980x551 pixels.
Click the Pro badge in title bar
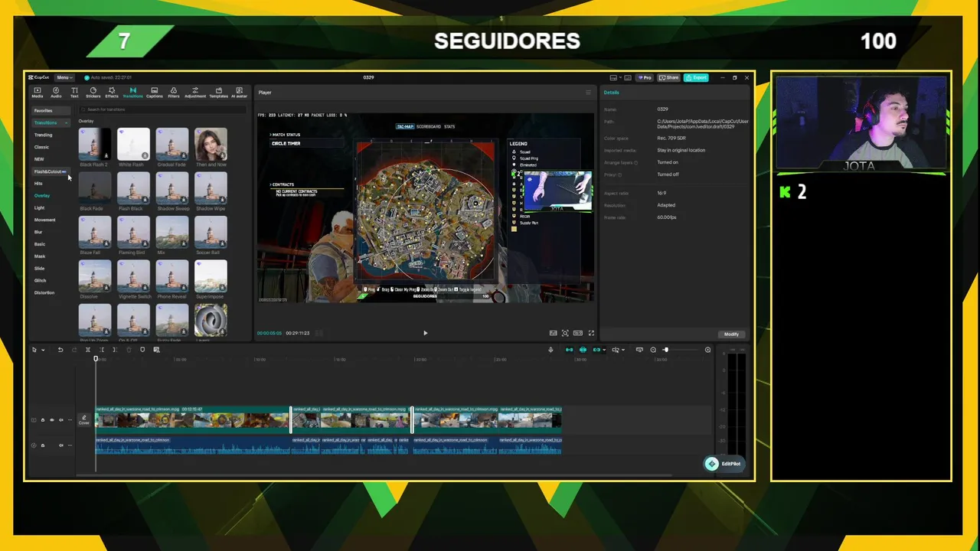tap(645, 77)
